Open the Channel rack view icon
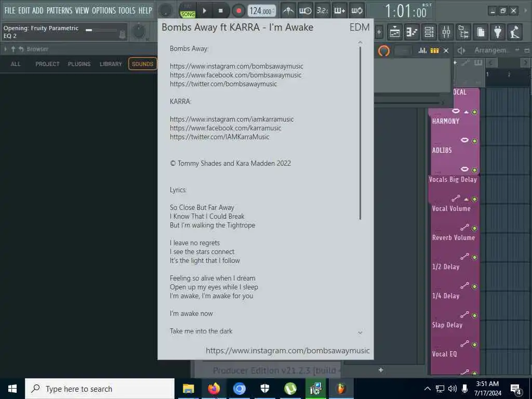Viewport: 532px width, 399px height. point(429,32)
